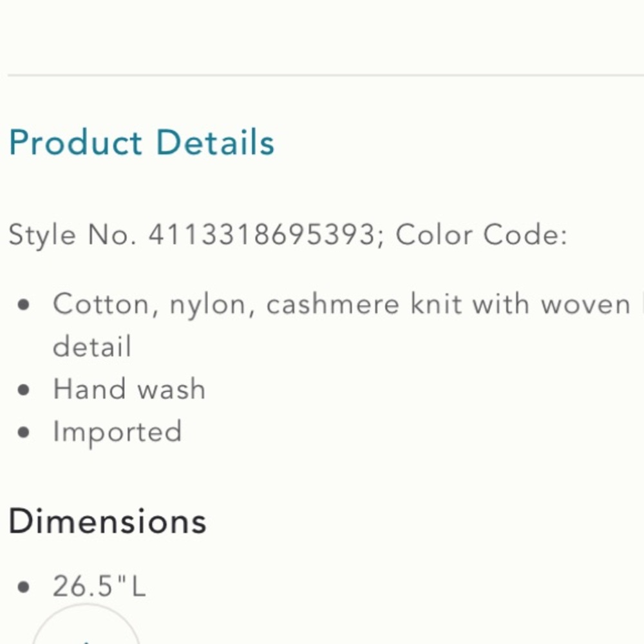Viewport: 644px width, 644px height.
Task: Click the bullet beside Imported
Action: point(24,432)
